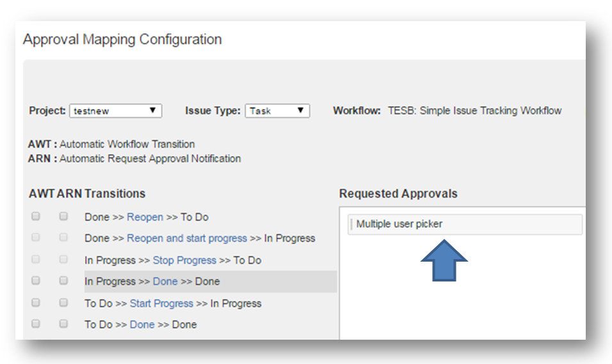Select Done link in In Progress row
612x364 pixels.
tap(165, 281)
